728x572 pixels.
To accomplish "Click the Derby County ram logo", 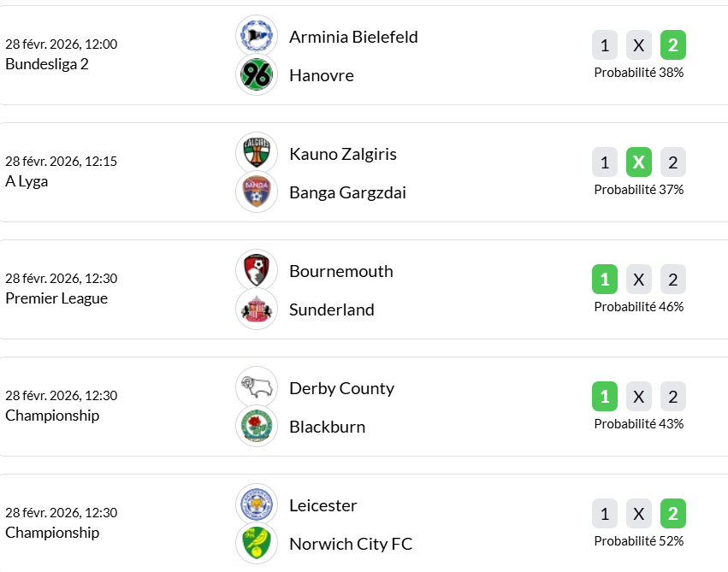I will tap(257, 387).
